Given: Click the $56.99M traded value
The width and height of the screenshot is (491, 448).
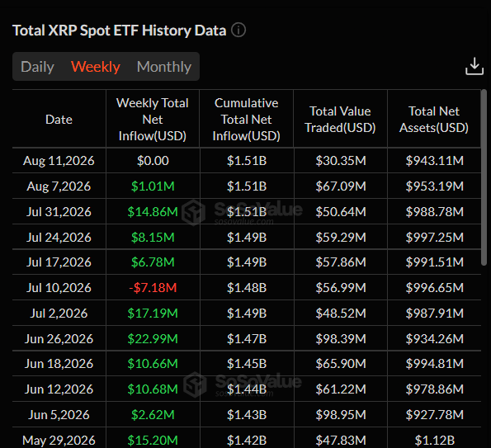Looking at the screenshot, I should (x=341, y=288).
